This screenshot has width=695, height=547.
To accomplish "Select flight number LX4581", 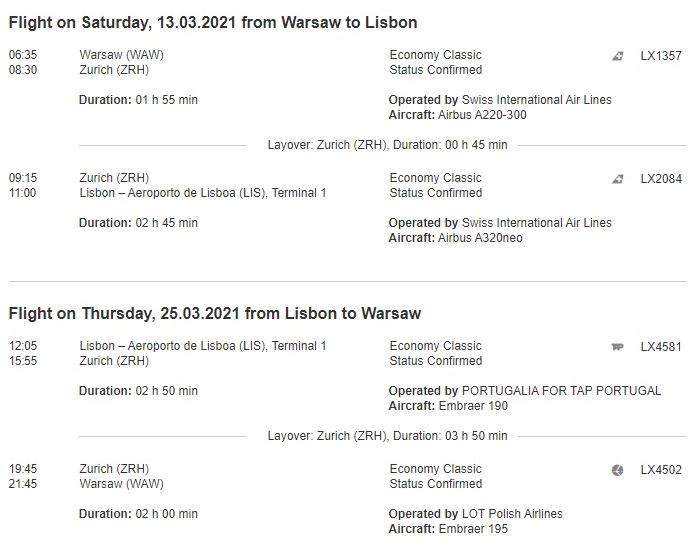I will [661, 347].
